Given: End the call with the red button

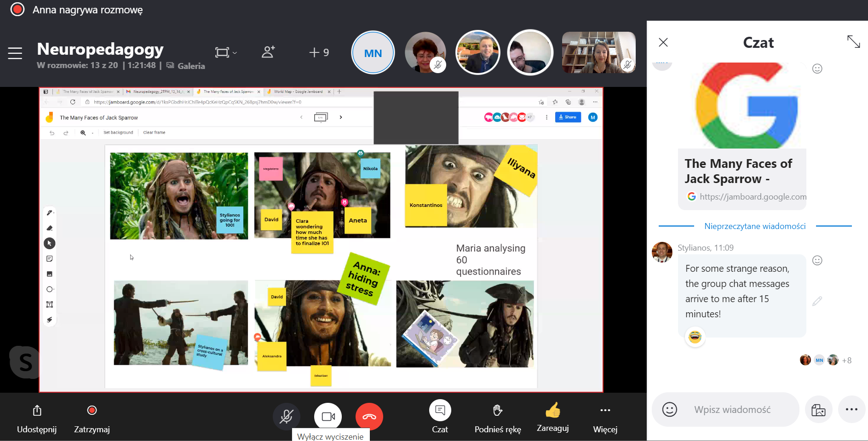Looking at the screenshot, I should (x=369, y=417).
